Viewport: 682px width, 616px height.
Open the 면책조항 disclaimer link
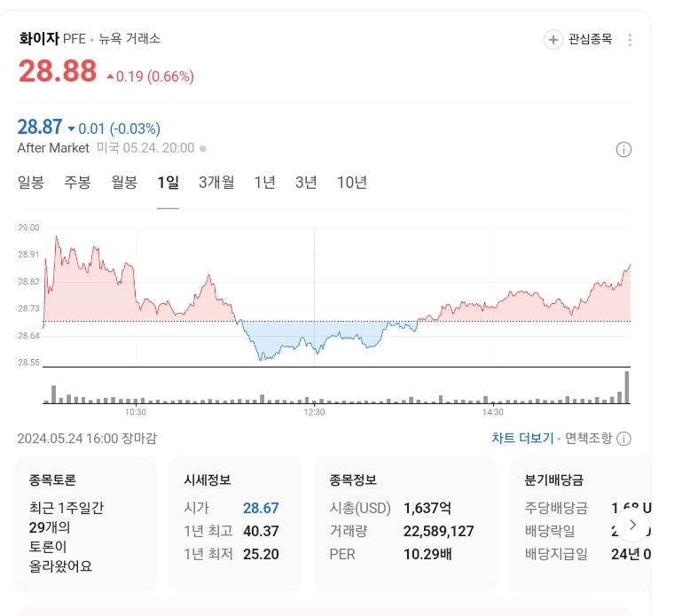(588, 438)
